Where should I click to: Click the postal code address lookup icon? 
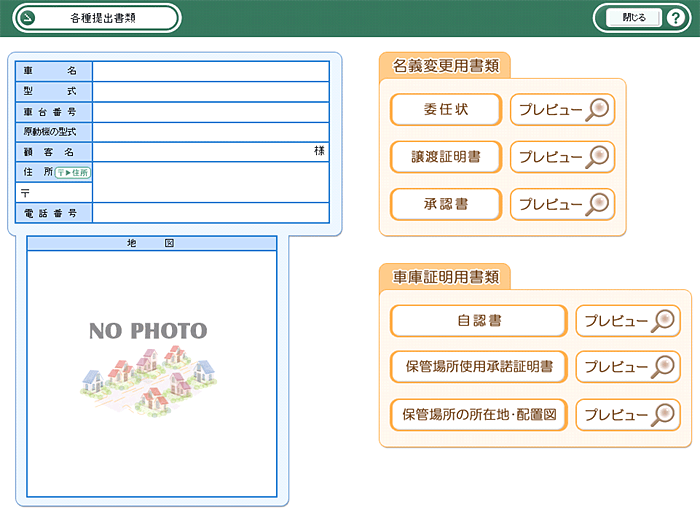click(x=72, y=172)
